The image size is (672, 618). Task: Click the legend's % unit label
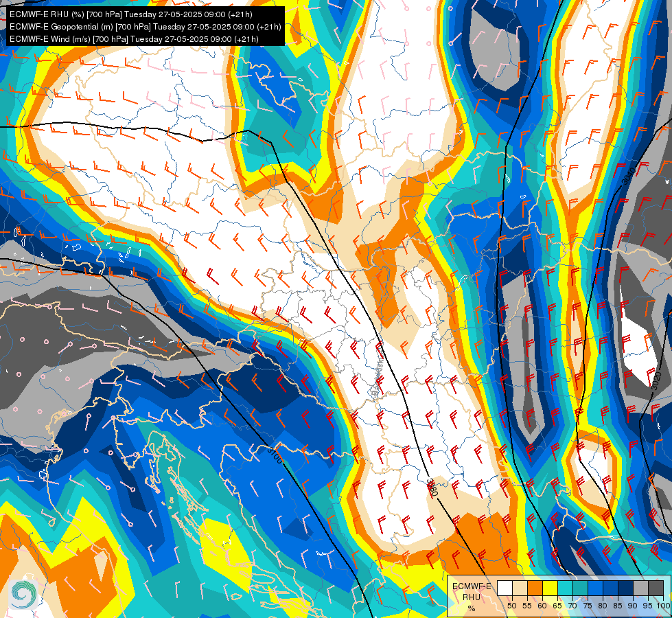[472, 608]
